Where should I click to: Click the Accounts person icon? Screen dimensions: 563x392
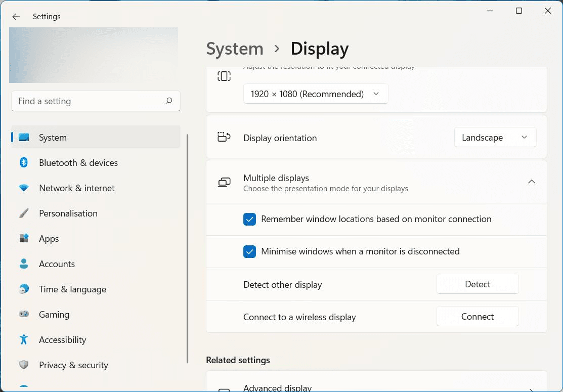[x=24, y=264]
